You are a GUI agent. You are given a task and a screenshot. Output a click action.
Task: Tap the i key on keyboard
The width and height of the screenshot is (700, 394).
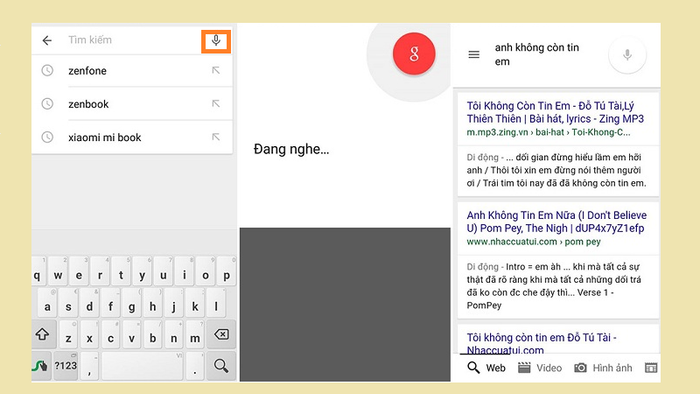tap(184, 272)
